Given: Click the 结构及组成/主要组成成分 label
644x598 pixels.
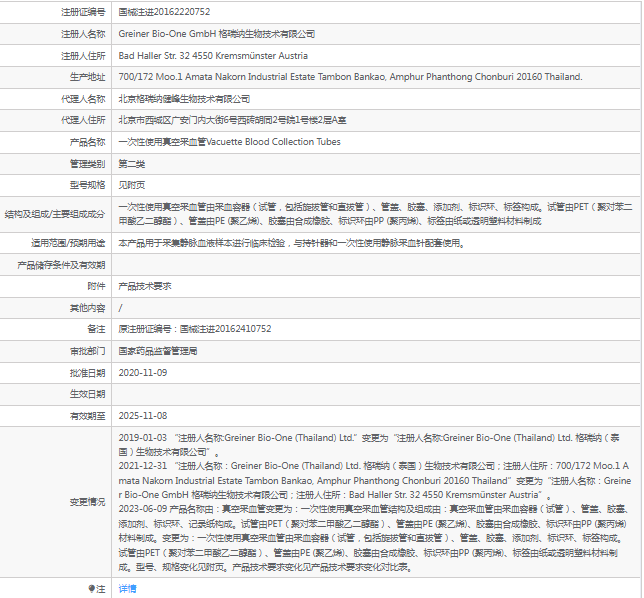Looking at the screenshot, I should tap(55, 214).
